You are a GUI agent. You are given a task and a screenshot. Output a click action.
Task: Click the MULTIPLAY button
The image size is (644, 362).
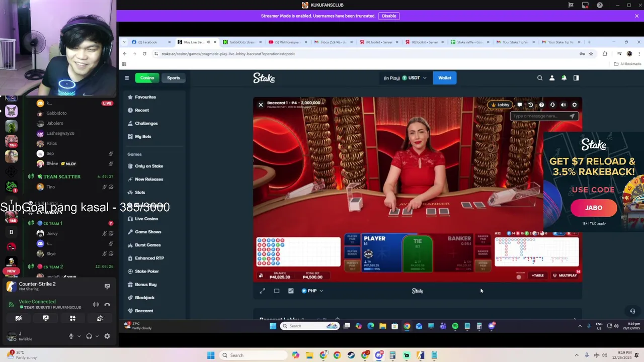click(x=565, y=276)
